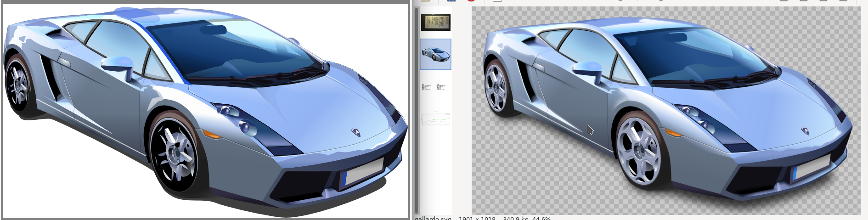Open the two-column text document thumbnail
Screen dimensions: 868x220
pos(435,86)
